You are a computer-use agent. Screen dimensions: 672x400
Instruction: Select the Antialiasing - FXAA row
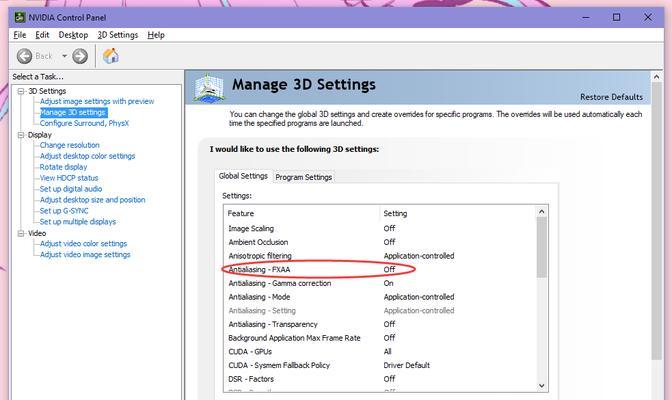[x=380, y=270]
